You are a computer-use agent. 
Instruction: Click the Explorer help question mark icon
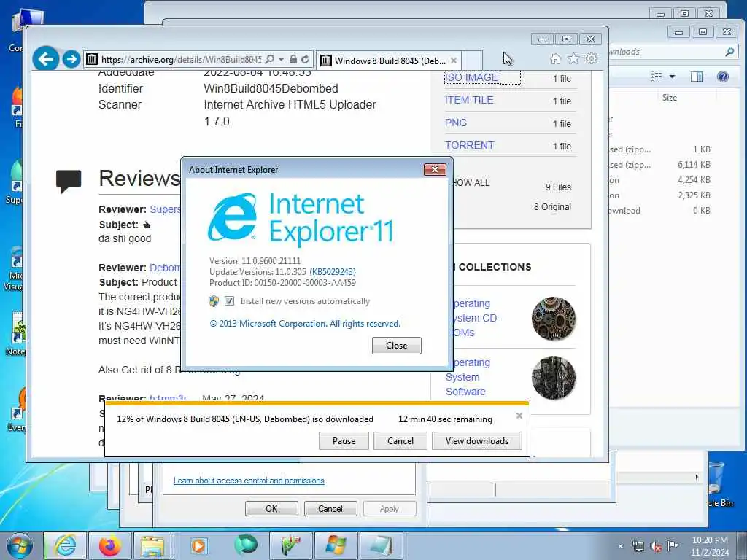[723, 77]
